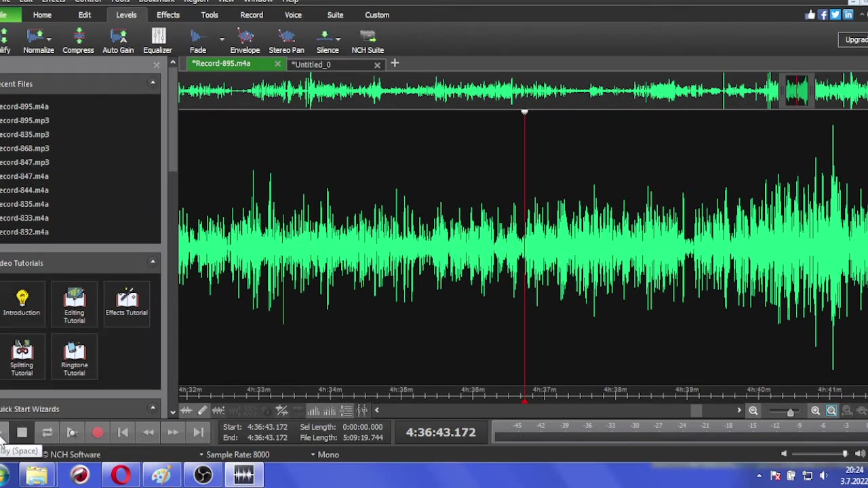Open the Equalizer

coord(157,41)
